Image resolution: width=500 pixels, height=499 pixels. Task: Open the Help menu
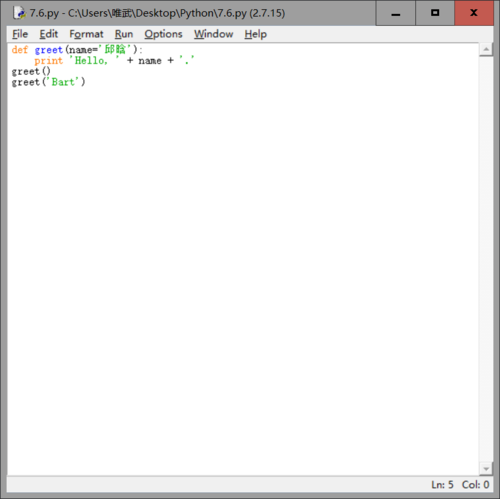(256, 34)
